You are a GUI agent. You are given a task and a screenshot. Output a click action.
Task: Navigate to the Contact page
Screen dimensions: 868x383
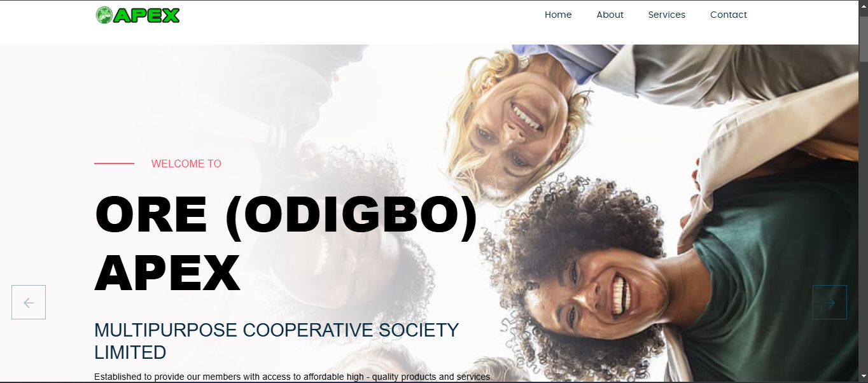[x=728, y=15]
